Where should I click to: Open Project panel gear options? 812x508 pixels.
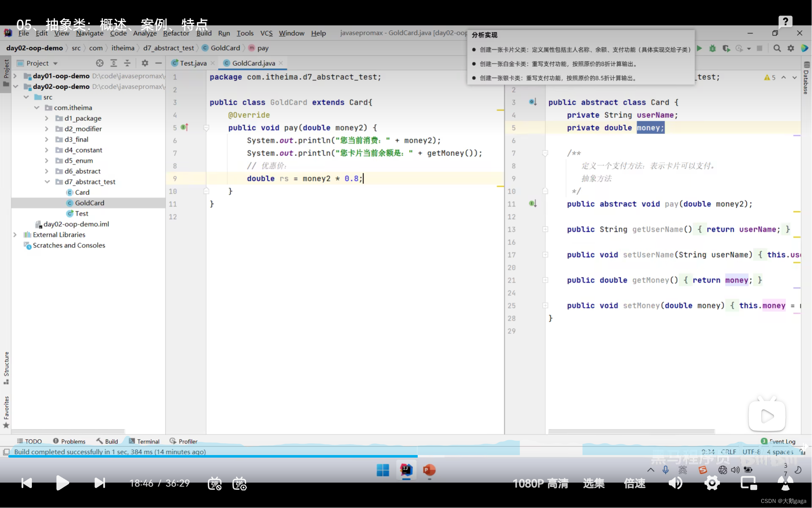145,63
